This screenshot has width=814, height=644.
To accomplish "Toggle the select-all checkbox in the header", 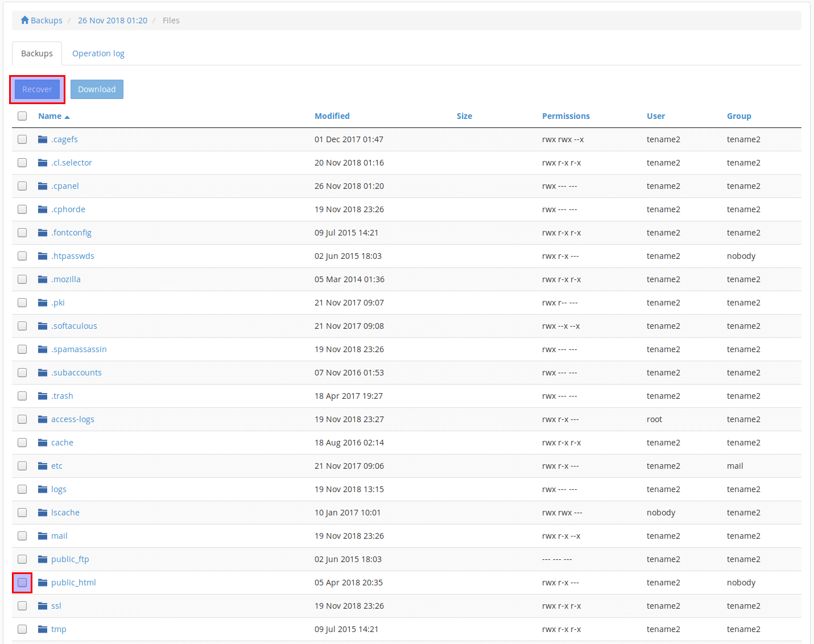I will [22, 116].
